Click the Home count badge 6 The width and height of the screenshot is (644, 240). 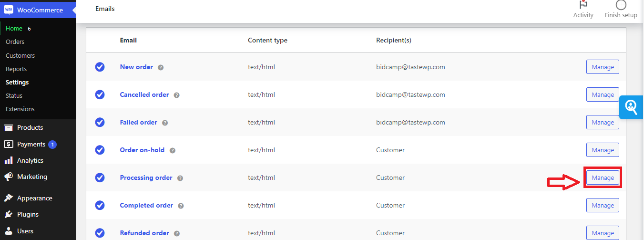click(x=29, y=29)
